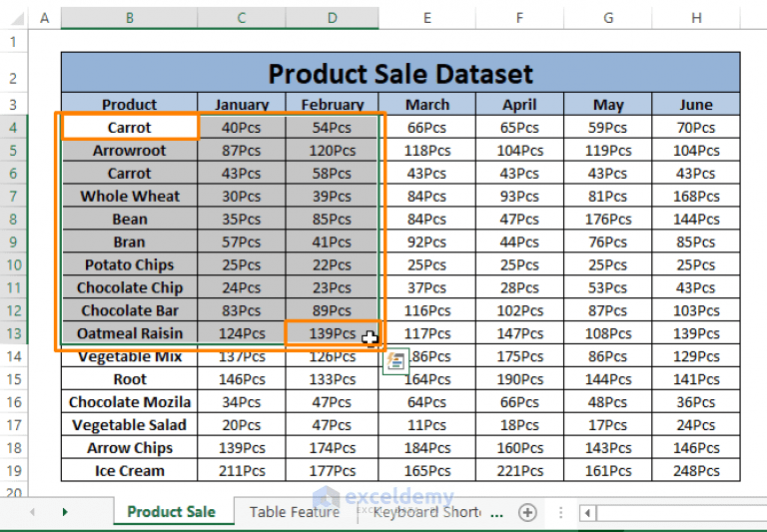
Task: Click the Product Sale Dataset title cell
Action: (400, 73)
